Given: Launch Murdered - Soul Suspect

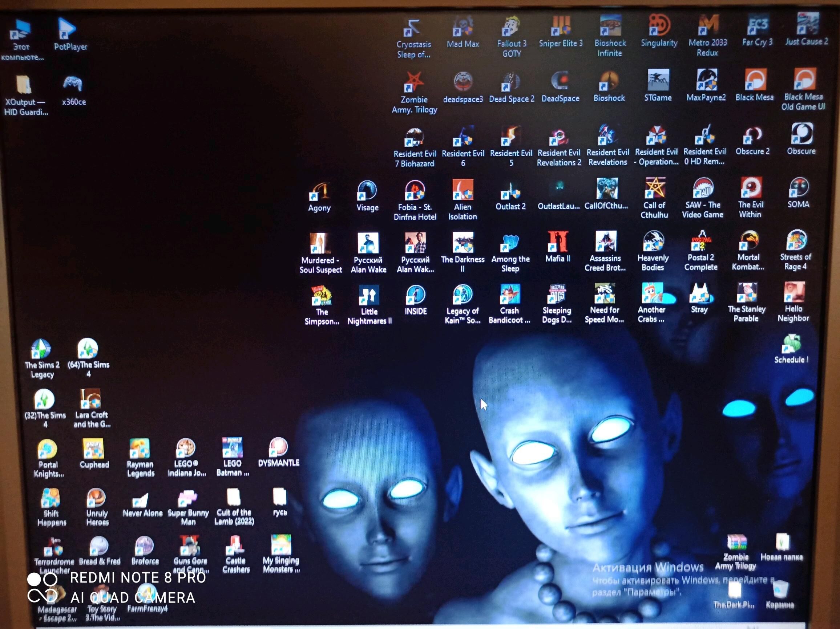Looking at the screenshot, I should (320, 243).
